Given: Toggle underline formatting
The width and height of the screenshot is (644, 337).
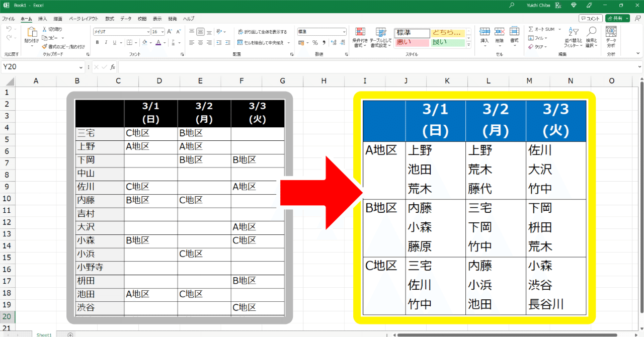Looking at the screenshot, I should pyautogui.click(x=115, y=42).
